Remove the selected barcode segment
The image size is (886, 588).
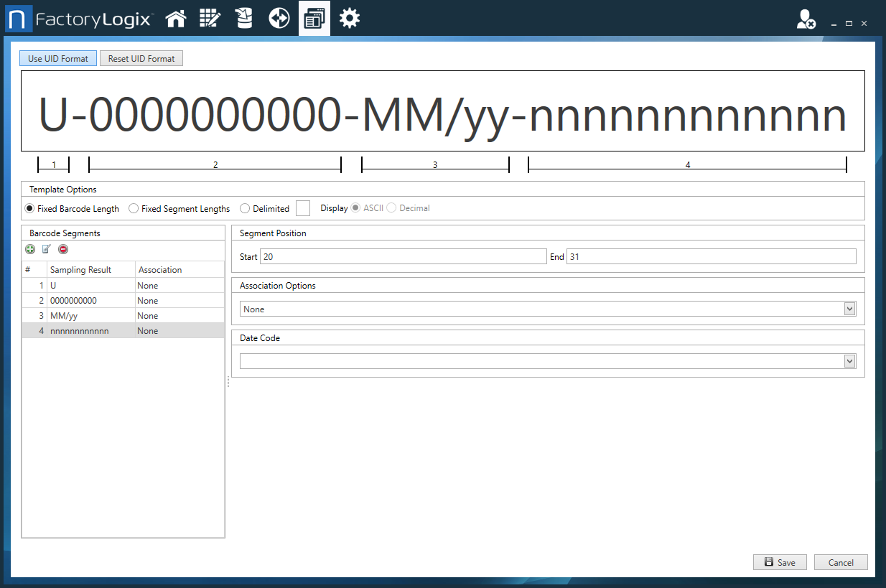coord(62,249)
